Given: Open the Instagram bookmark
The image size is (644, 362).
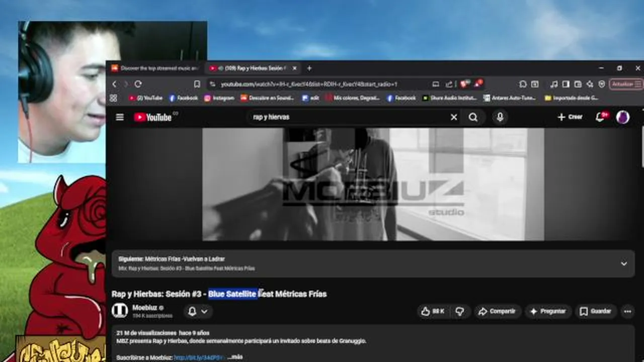Looking at the screenshot, I should [x=219, y=98].
